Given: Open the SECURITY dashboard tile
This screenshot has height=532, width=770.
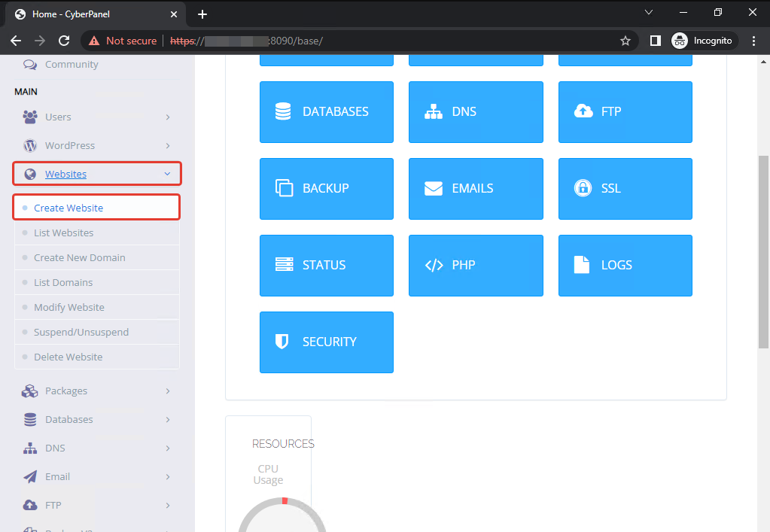Looking at the screenshot, I should [327, 342].
